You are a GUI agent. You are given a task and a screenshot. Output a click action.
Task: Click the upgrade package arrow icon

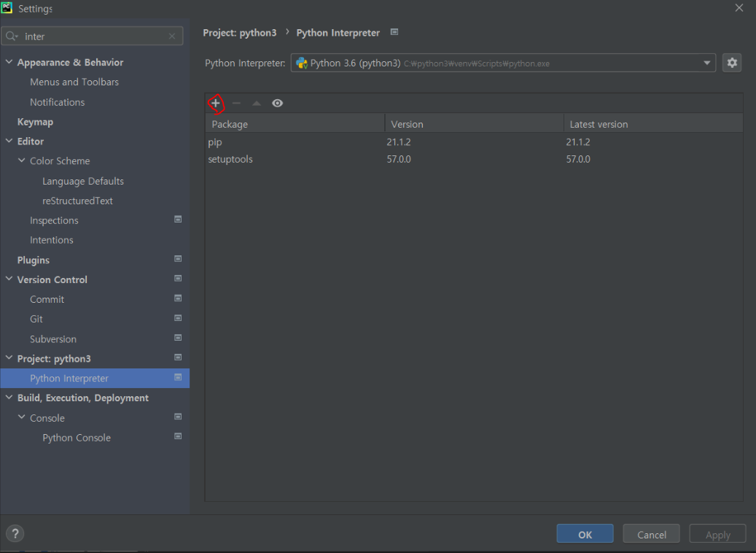[257, 104]
